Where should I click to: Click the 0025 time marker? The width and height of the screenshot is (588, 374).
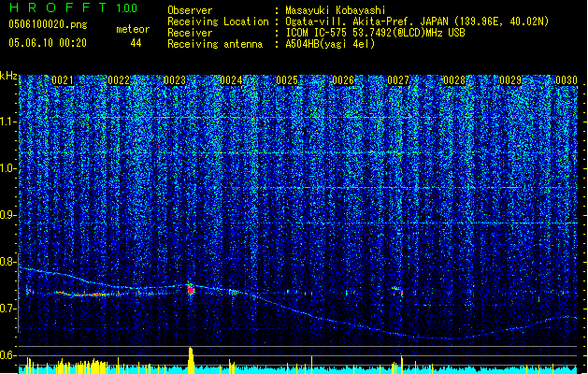[287, 80]
